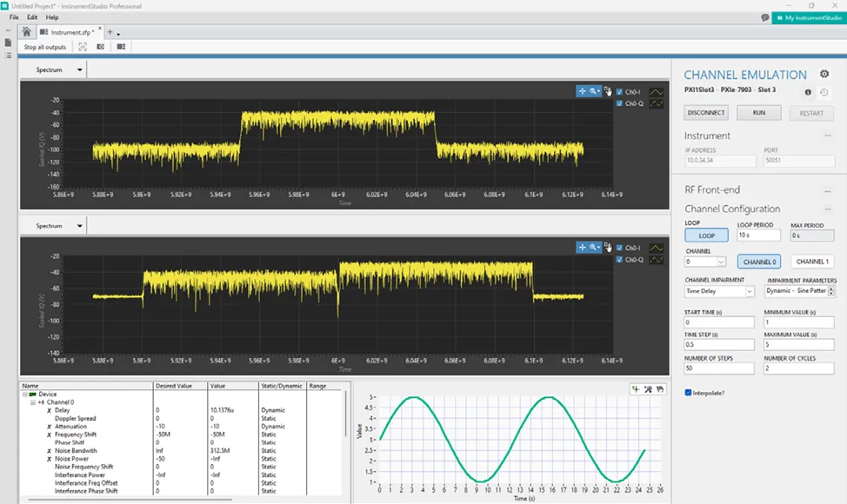Open the Edit menu

click(x=32, y=17)
